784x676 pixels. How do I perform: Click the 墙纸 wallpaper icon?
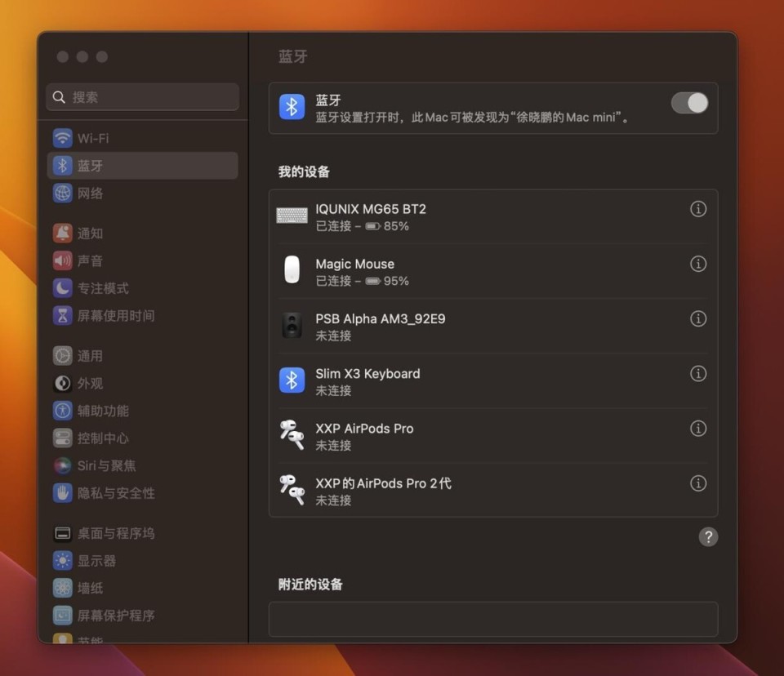click(63, 588)
